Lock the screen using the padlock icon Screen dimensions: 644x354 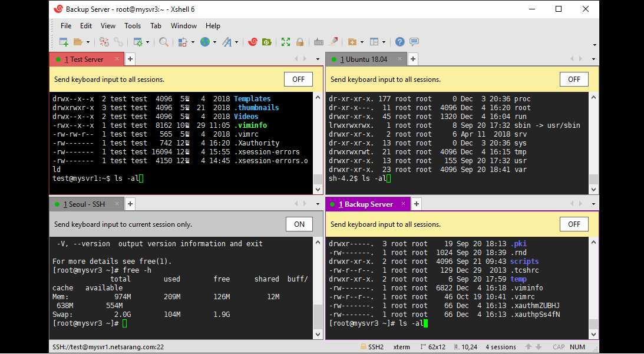(300, 42)
